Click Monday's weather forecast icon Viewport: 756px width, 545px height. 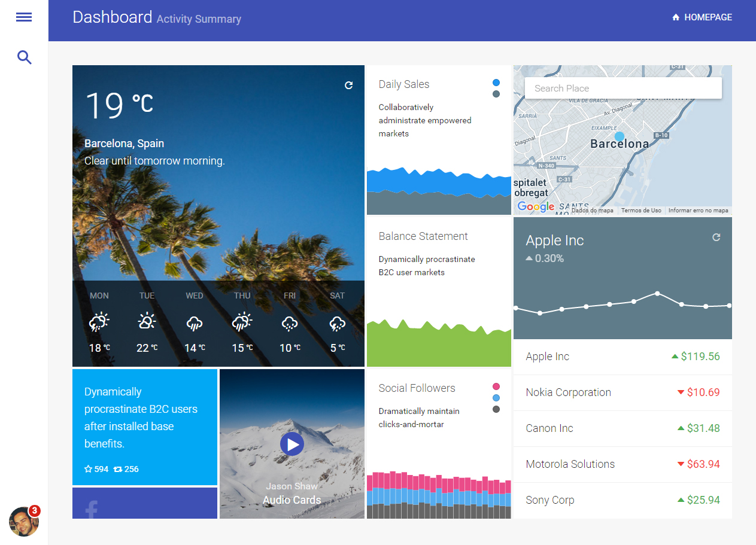(x=99, y=322)
